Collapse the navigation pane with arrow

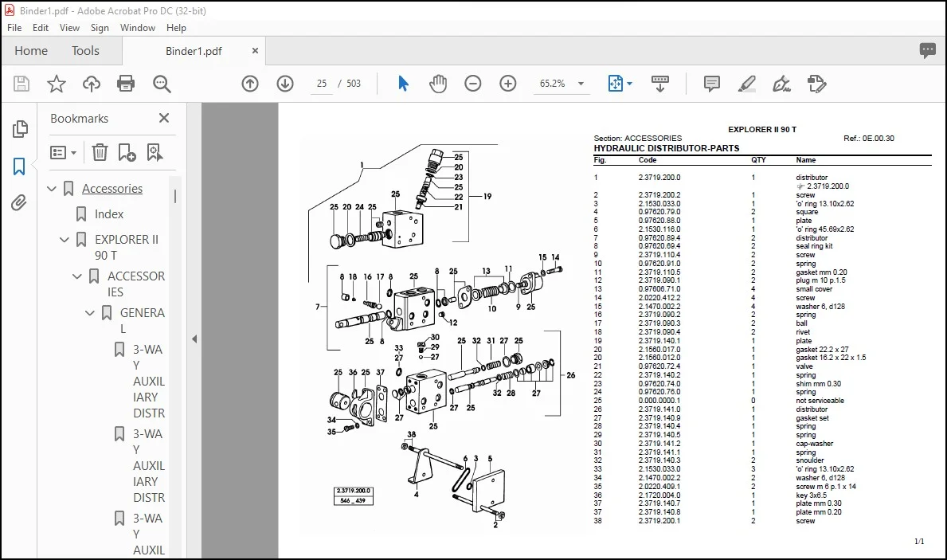pos(194,339)
